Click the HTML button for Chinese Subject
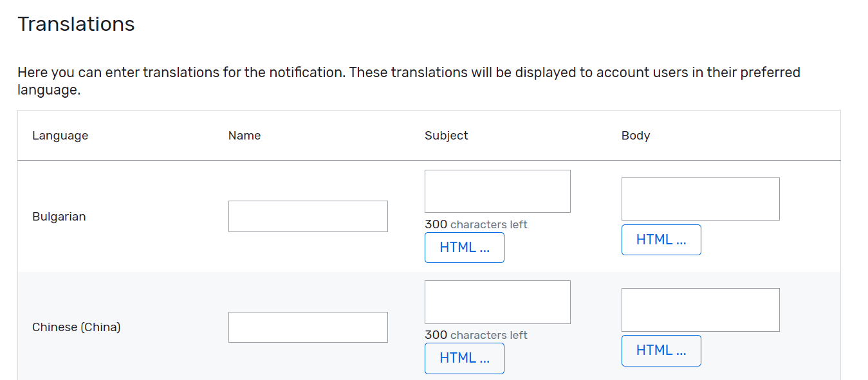Image resolution: width=868 pixels, height=380 pixels. 464,358
